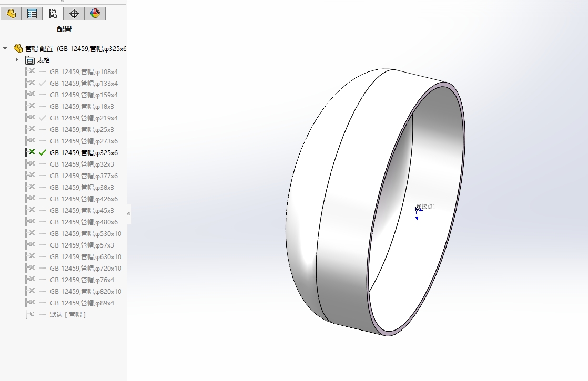Select configuration GB 12459,管帽,φ108x4
Screen dimensions: 588x381
(84, 71)
